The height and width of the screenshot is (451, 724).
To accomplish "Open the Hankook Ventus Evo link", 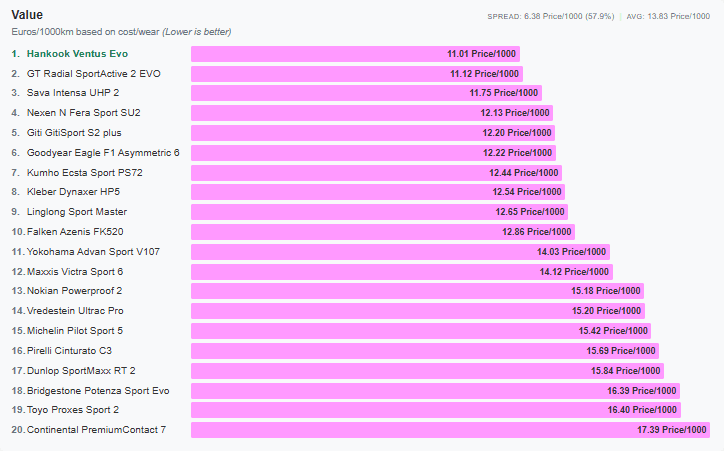I will tap(77, 54).
